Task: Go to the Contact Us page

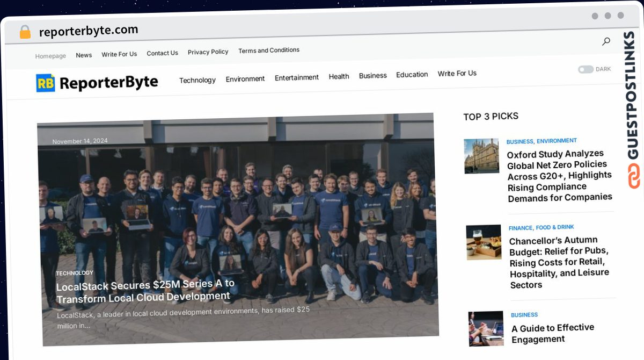Action: pyautogui.click(x=162, y=53)
